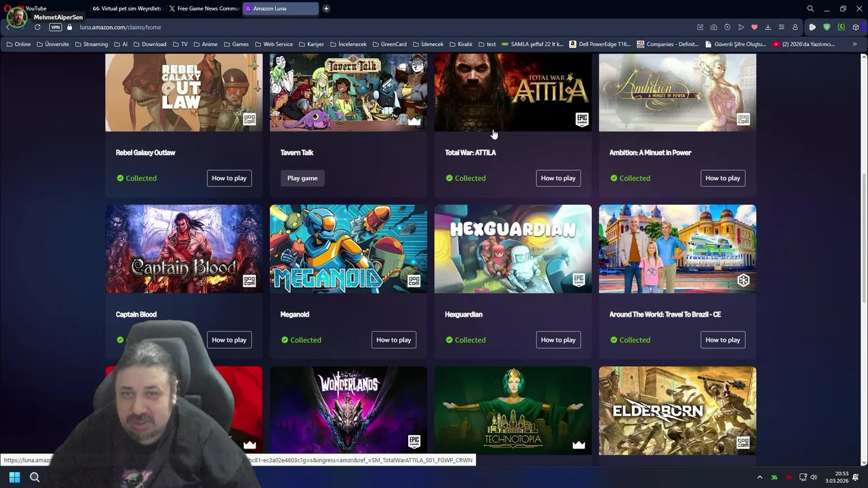Go back with the browser back arrow
The width and height of the screenshot is (868, 488).
coord(8,27)
